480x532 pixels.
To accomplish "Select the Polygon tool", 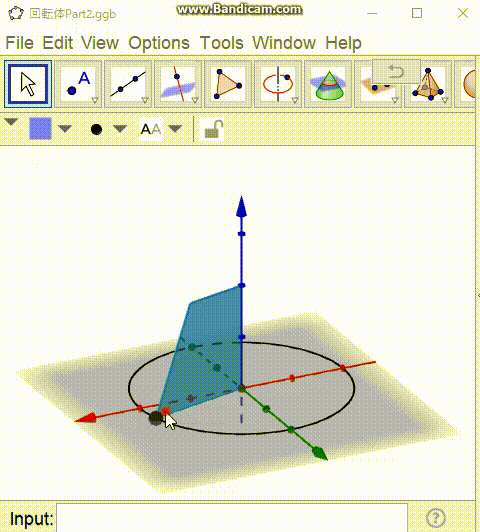I will point(228,84).
